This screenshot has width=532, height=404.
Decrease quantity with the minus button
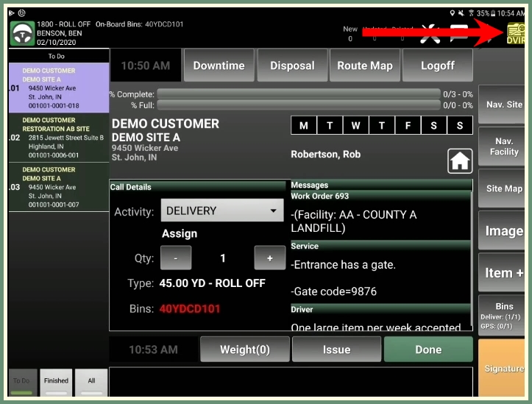[x=175, y=258]
